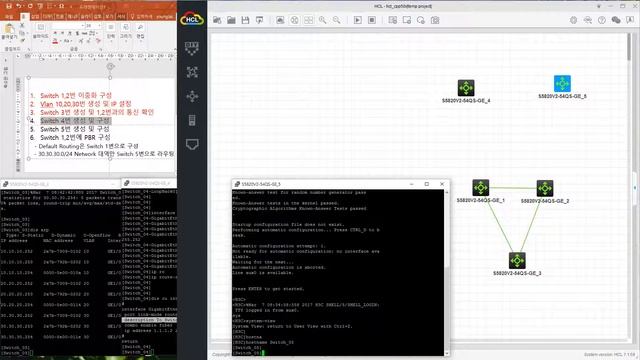Viewport: 640px width, 360px height.
Task: Click the HCL cloud logo
Action: tap(192, 19)
